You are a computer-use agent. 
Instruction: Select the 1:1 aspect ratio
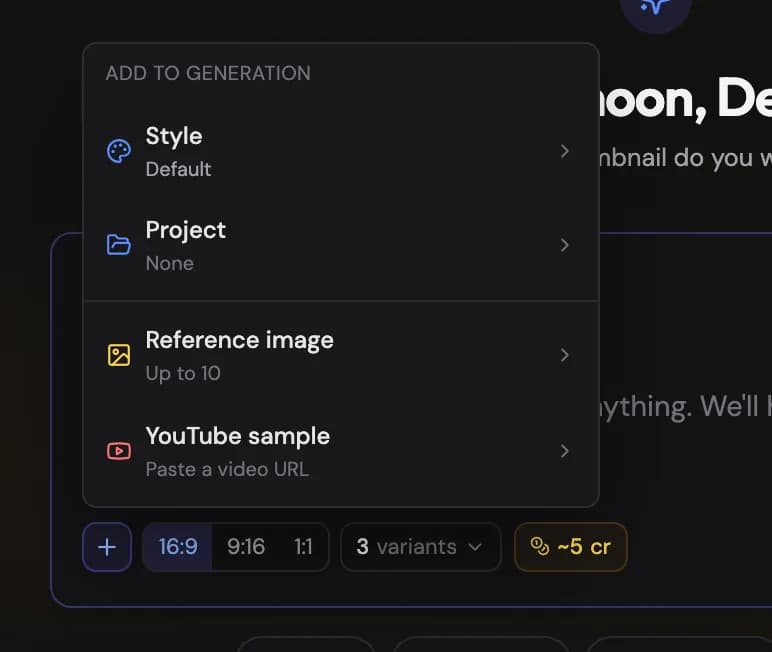pyautogui.click(x=303, y=547)
